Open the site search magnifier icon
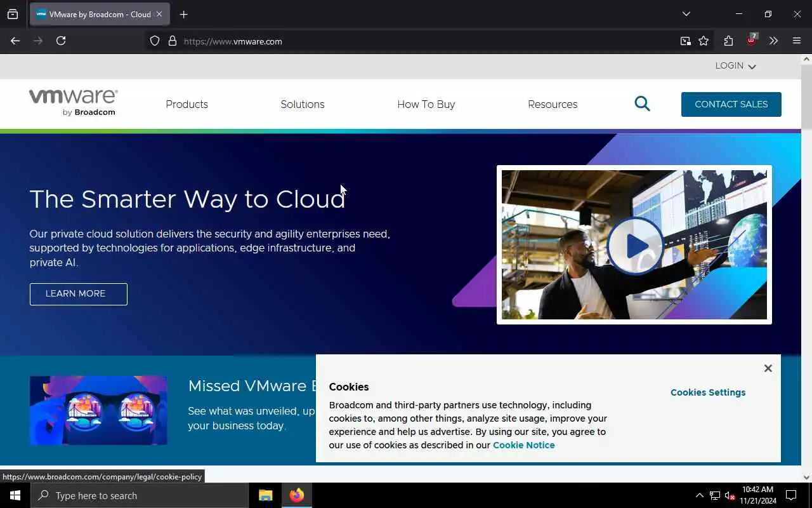 tap(642, 104)
